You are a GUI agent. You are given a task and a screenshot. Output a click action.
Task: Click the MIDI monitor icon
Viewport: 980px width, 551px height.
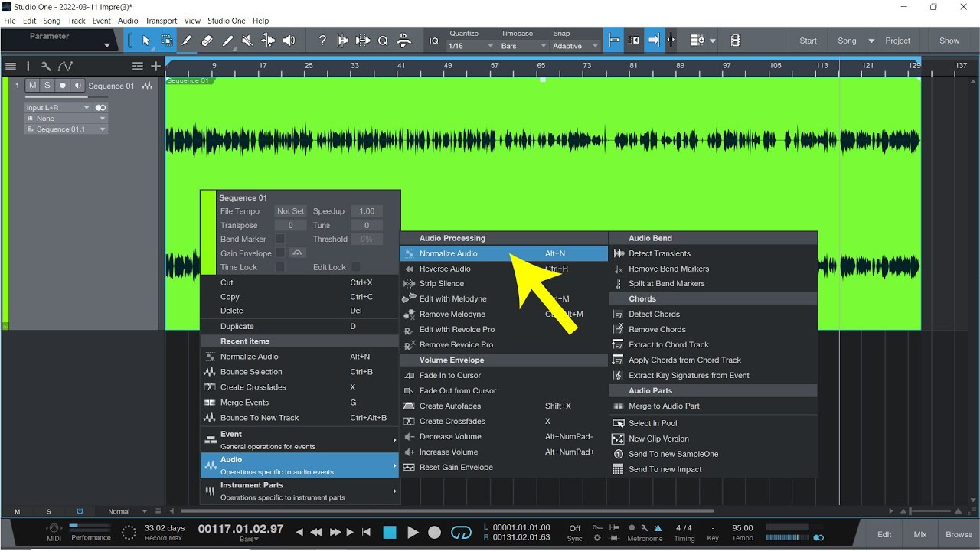pos(54,529)
